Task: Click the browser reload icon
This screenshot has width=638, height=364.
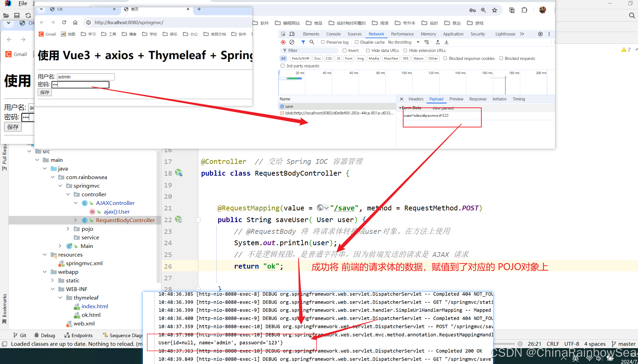Action: (64, 22)
